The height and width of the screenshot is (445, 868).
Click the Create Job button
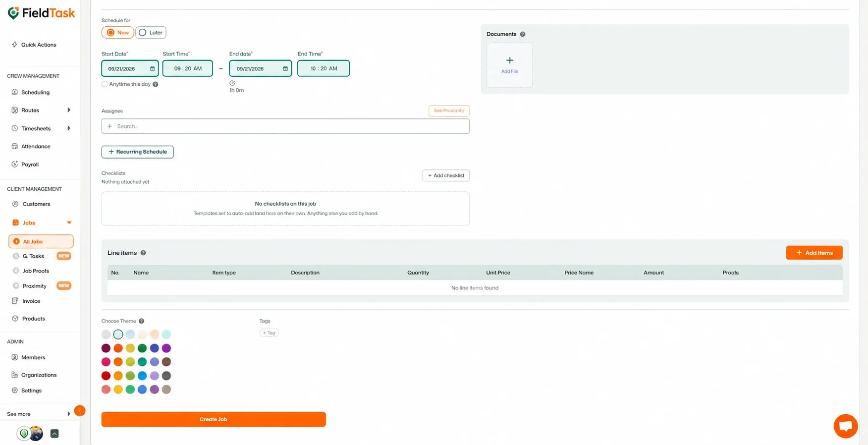pos(214,419)
